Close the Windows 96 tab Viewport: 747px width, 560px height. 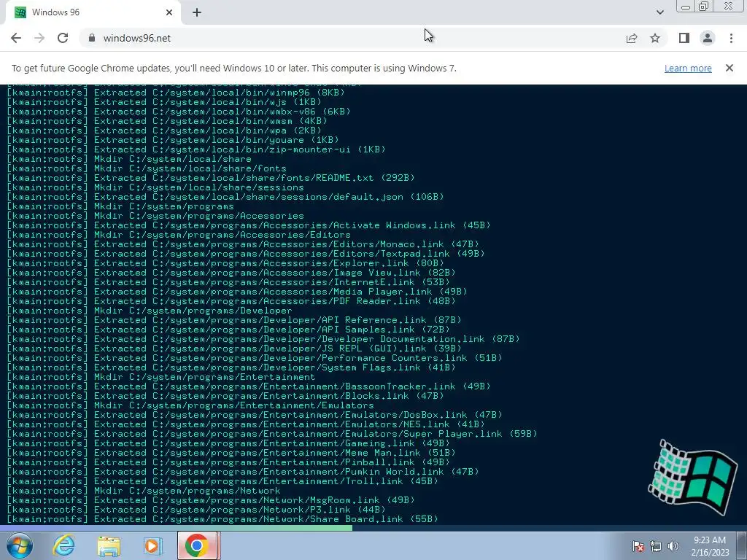169,12
